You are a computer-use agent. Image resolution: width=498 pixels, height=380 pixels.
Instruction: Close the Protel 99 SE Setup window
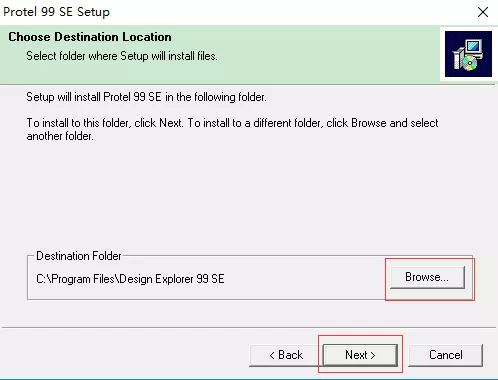483,12
